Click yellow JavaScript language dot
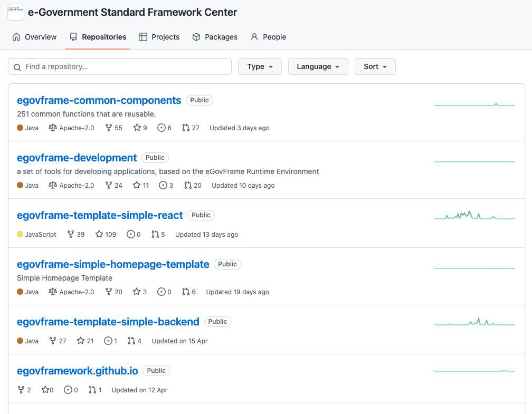The width and height of the screenshot is (532, 414). [20, 234]
